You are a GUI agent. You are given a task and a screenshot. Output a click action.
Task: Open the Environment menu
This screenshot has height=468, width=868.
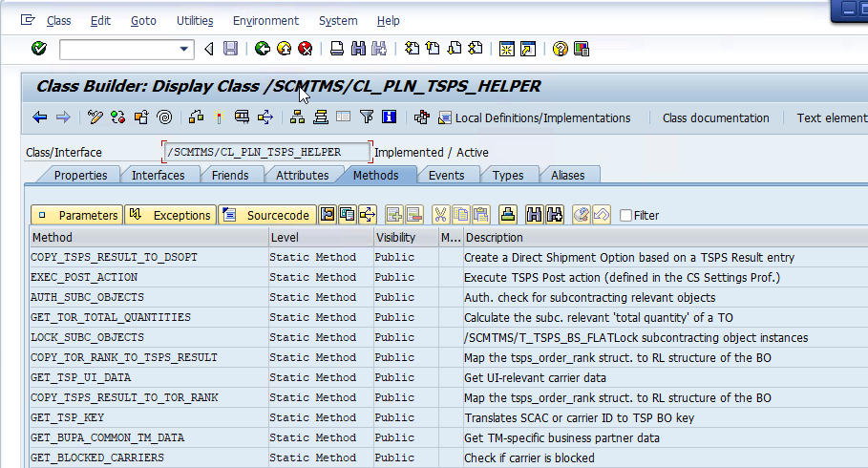point(265,21)
